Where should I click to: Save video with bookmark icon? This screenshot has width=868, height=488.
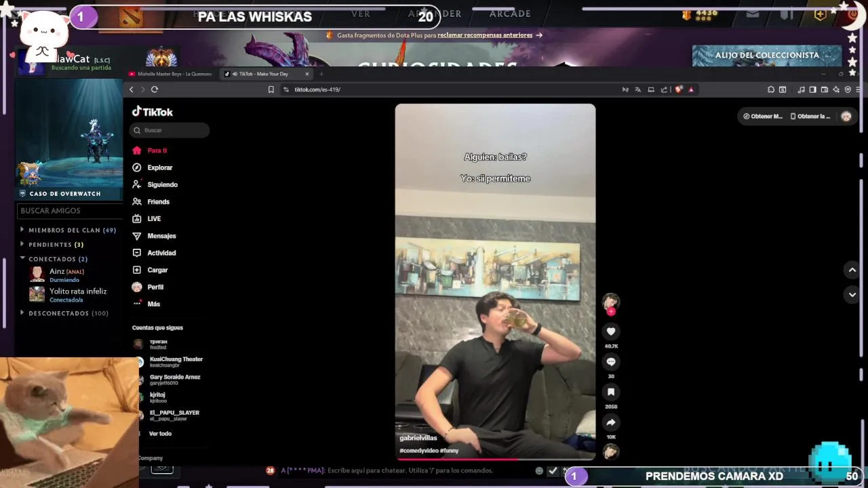pyautogui.click(x=611, y=392)
